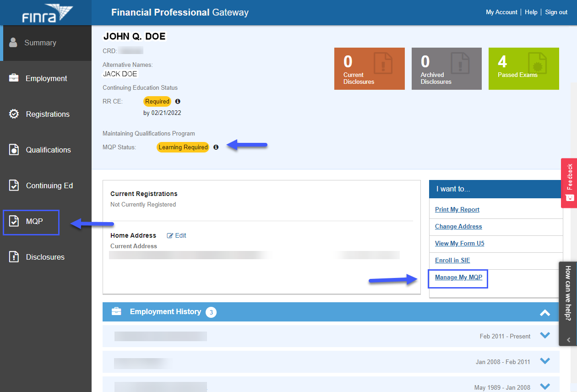This screenshot has height=392, width=577.
Task: Open the Print My Report link
Action: pos(457,210)
